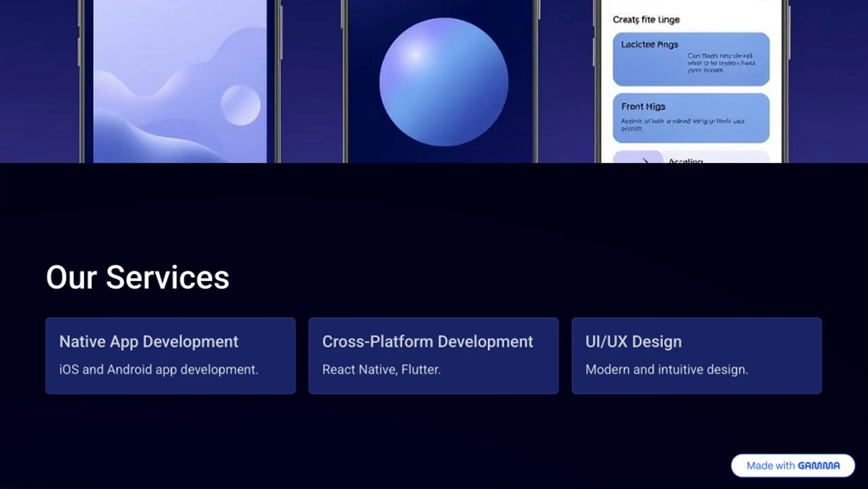868x489 pixels.
Task: Click the UI/UX Design title
Action: (x=633, y=341)
